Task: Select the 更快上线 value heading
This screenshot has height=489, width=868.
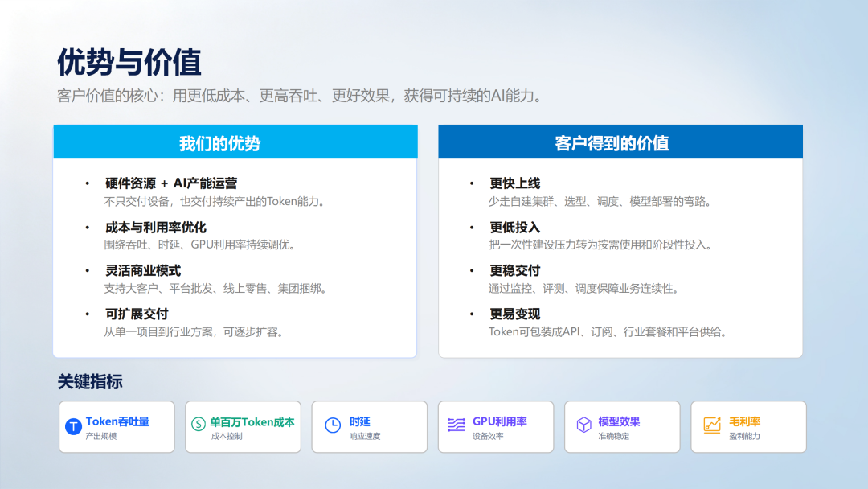Action: coord(515,183)
